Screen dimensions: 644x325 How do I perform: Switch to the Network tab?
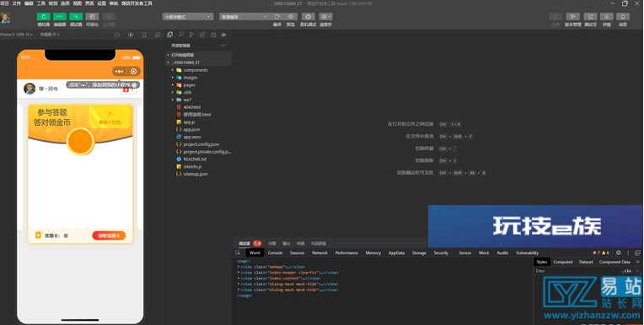[319, 252]
